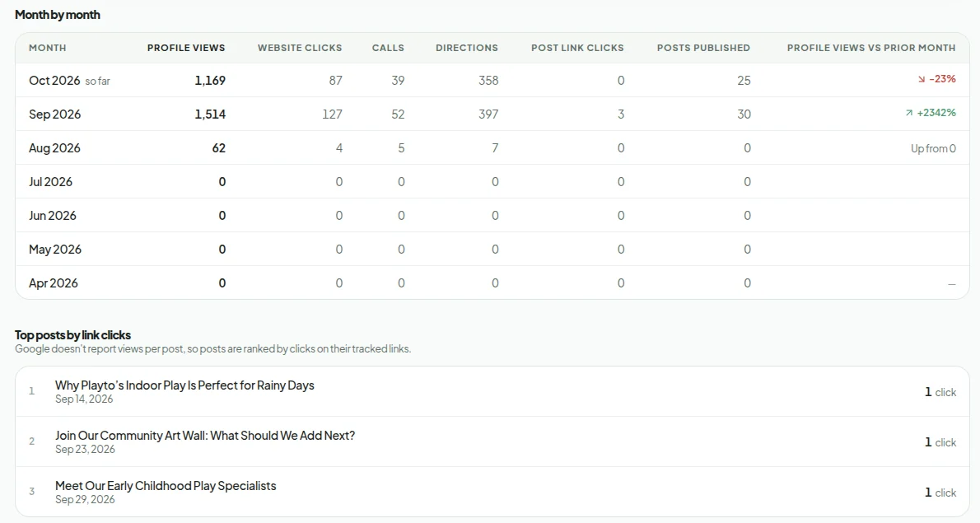The height and width of the screenshot is (523, 980).
Task: Click the so far label next to Oct 2026
Action: 97,82
